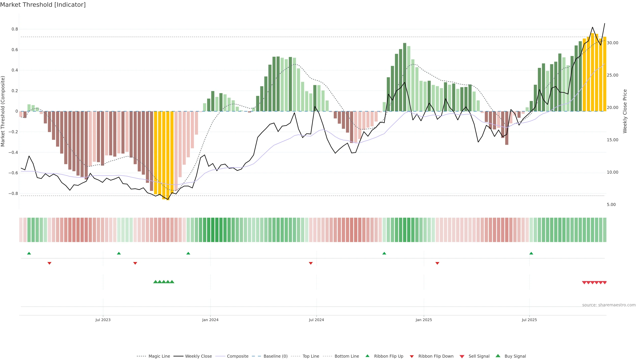
Task: Click the Ribbon Flip Up legend triangle icon
Action: click(x=367, y=356)
